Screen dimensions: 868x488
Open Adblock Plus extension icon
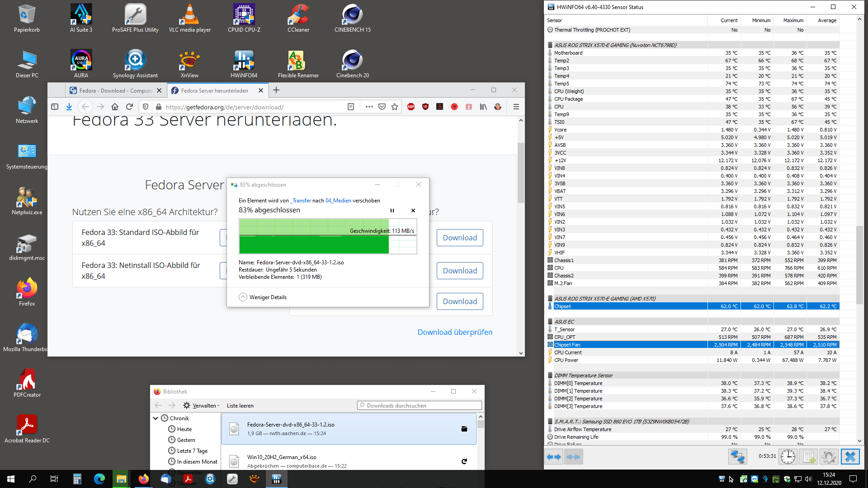click(411, 107)
